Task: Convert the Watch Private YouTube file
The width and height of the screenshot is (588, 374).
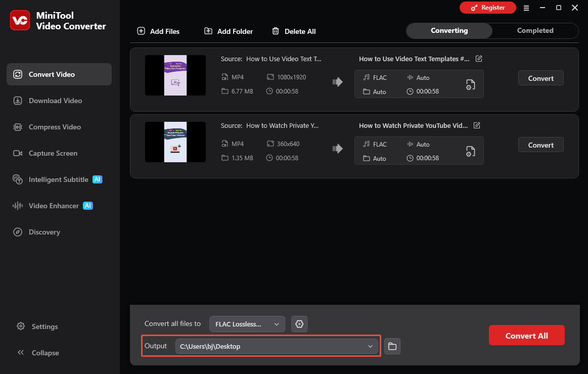Action: coord(541,145)
